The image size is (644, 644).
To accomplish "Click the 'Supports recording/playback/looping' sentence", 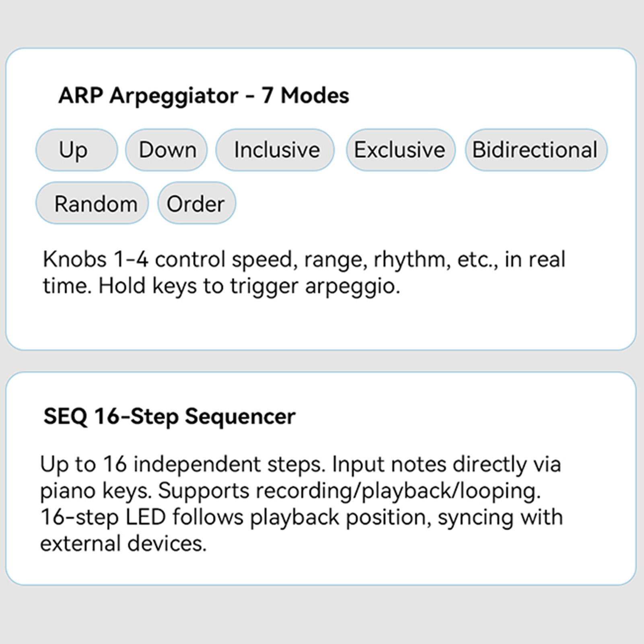I will point(350,491).
